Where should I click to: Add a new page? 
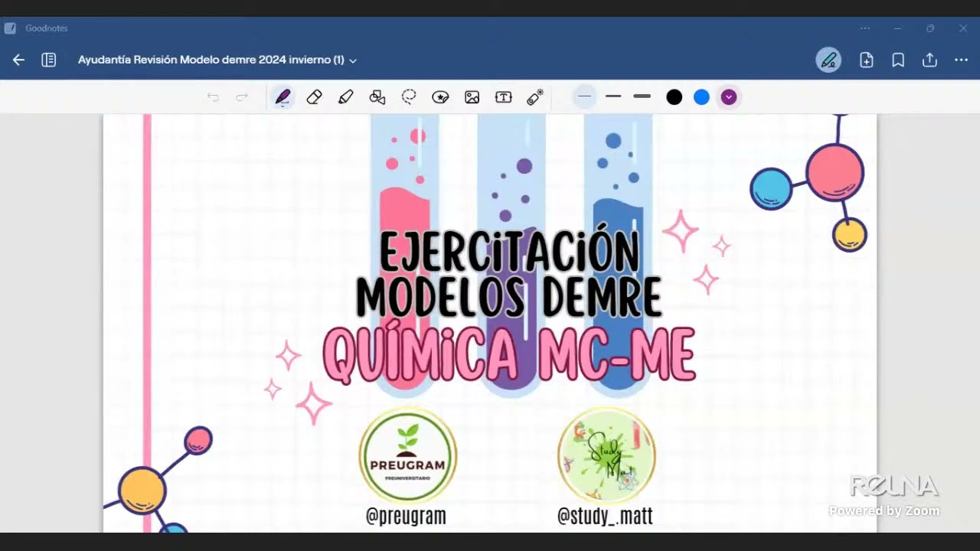coord(867,60)
